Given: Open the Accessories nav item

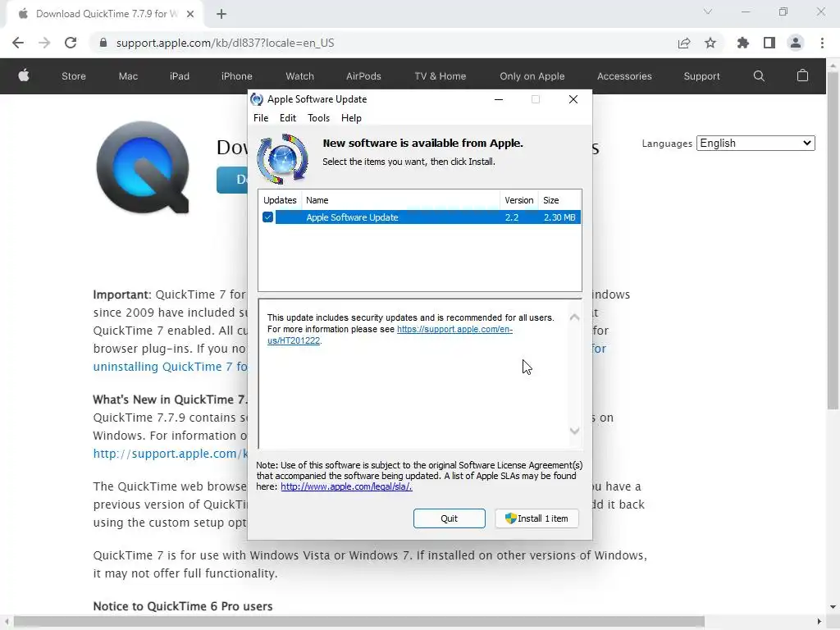Looking at the screenshot, I should pos(624,76).
